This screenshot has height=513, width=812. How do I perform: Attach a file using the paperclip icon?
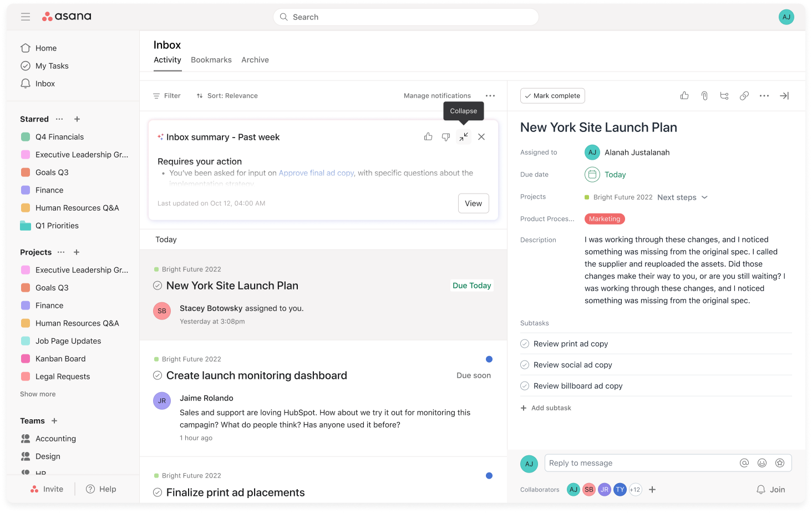pyautogui.click(x=704, y=95)
